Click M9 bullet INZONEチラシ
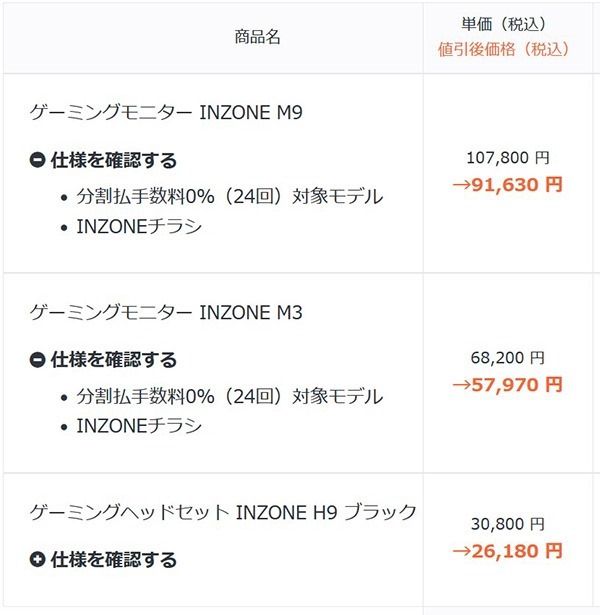Image resolution: width=600 pixels, height=615 pixels. click(139, 226)
